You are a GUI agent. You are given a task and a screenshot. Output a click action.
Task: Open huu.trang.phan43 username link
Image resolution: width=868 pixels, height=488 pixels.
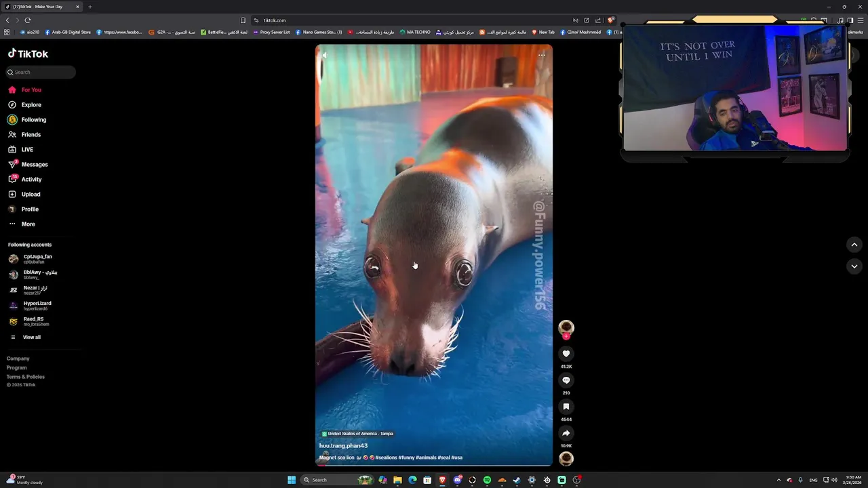(343, 446)
